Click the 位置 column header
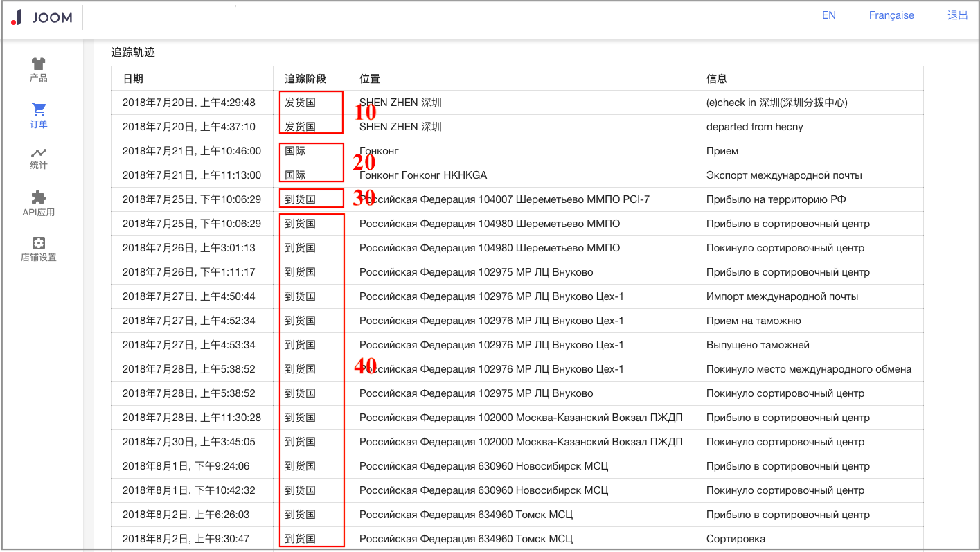The image size is (980, 552). tap(370, 79)
